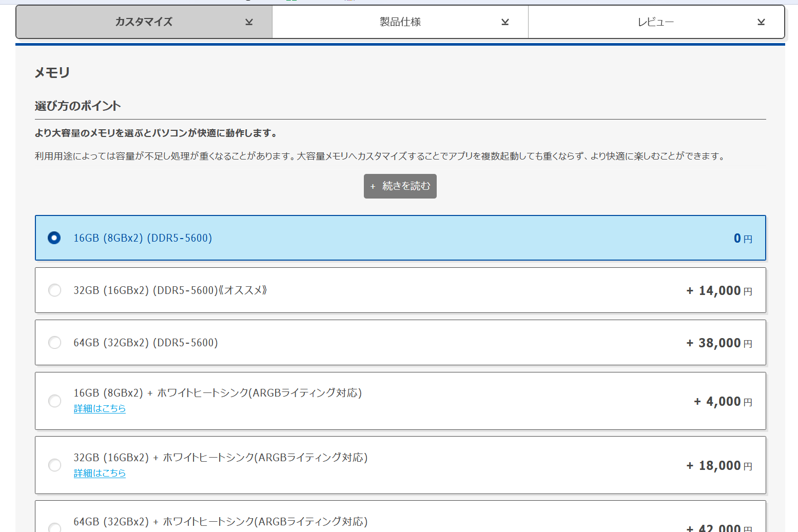Open 詳細はこちら link under 16GB heatsink option
Viewport: 798px width, 532px height.
coord(100,409)
